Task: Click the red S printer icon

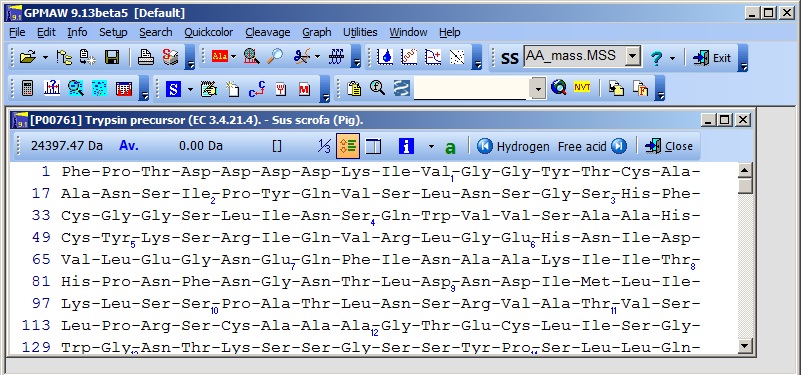Action: [x=171, y=57]
